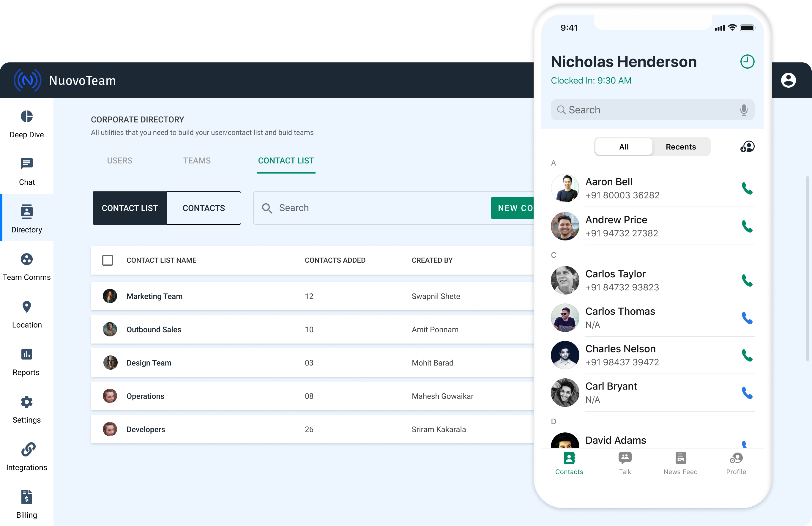Select the All segment in the phone
Image resolution: width=812 pixels, height=526 pixels.
point(624,147)
